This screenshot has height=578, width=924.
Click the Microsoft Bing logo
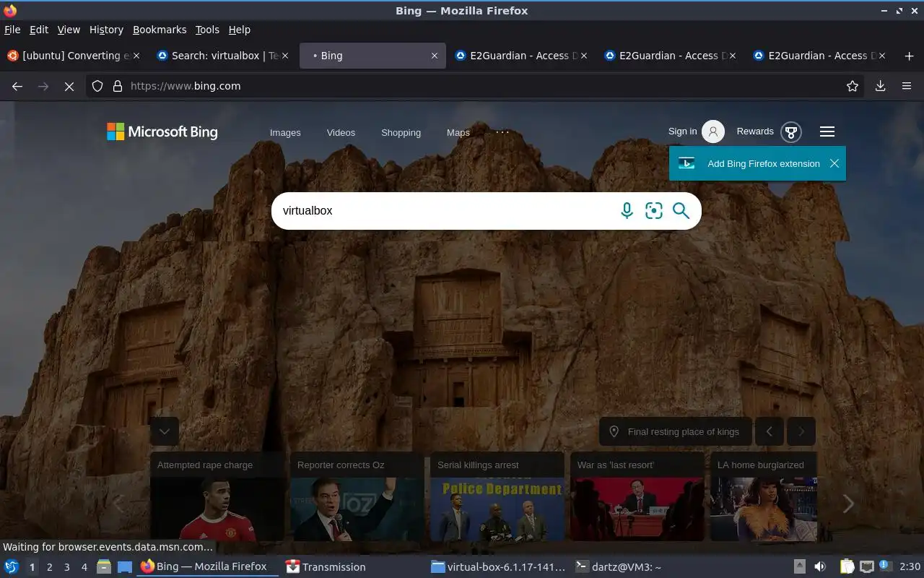coord(162,131)
